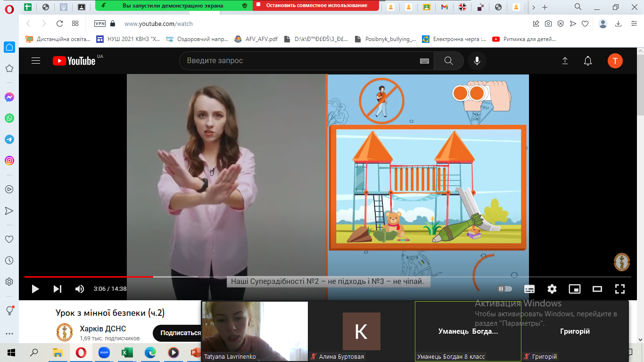
Task: Open video player settings gear
Action: pos(552,289)
